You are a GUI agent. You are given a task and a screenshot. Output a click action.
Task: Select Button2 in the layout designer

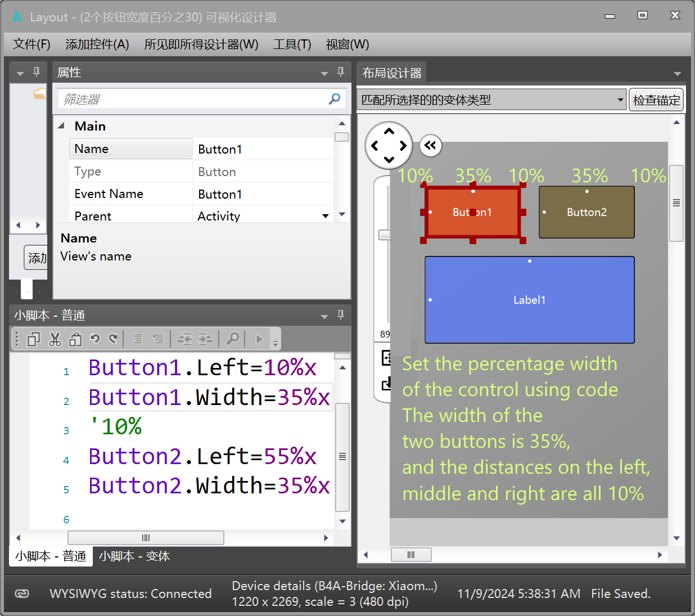586,212
